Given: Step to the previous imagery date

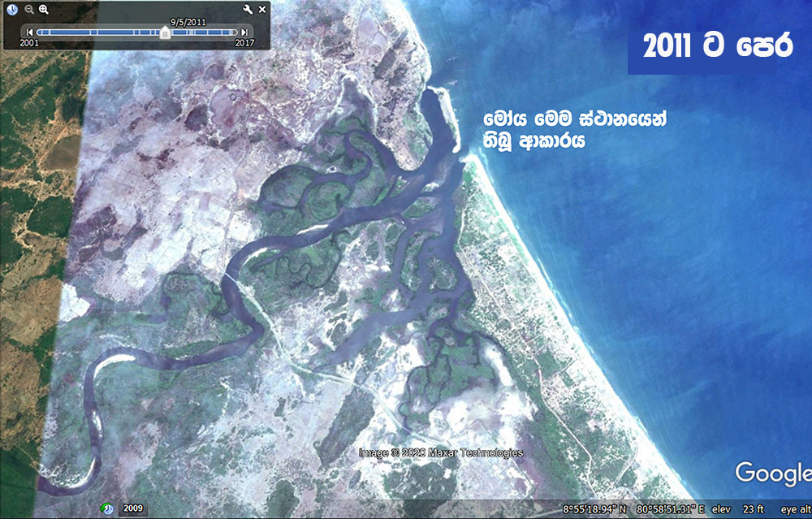Looking at the screenshot, I should click(30, 32).
